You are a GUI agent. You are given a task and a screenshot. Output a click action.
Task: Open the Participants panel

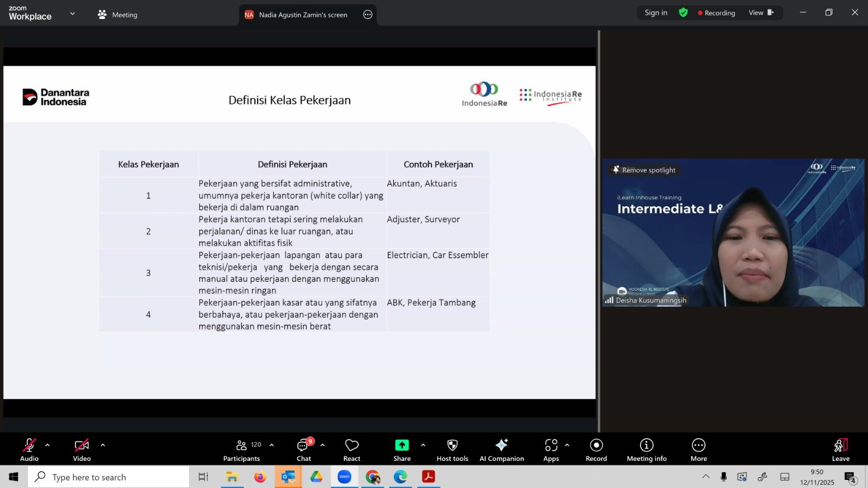241,450
